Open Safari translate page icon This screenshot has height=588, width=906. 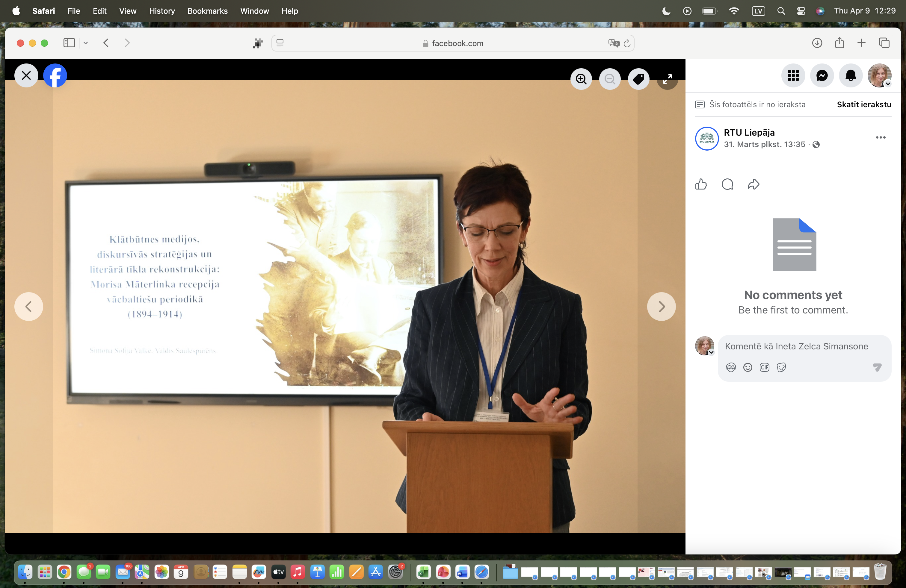(x=614, y=43)
